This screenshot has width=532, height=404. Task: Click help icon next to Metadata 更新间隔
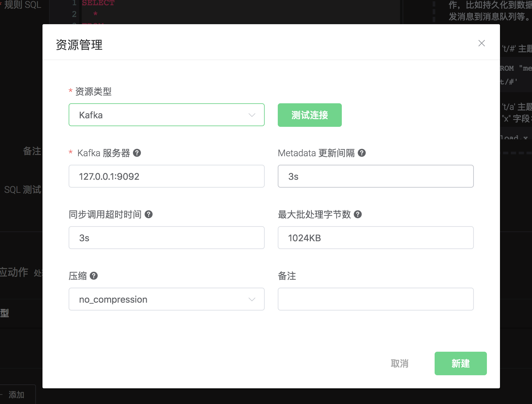(362, 153)
